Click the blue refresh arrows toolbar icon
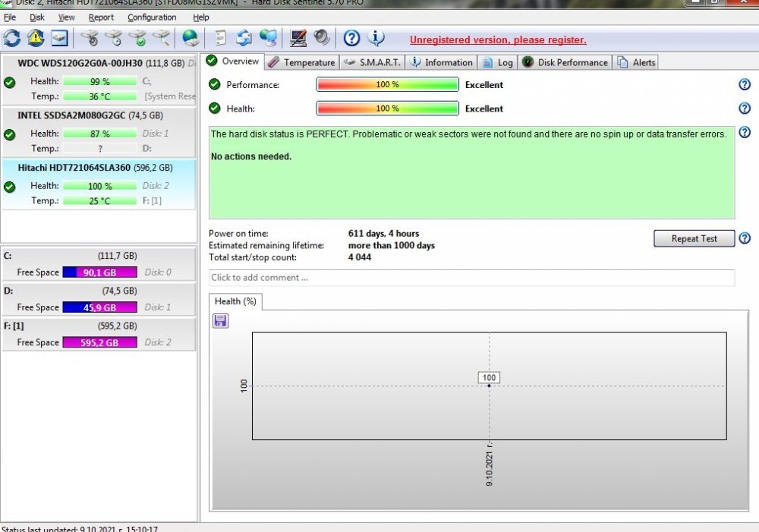 point(12,38)
